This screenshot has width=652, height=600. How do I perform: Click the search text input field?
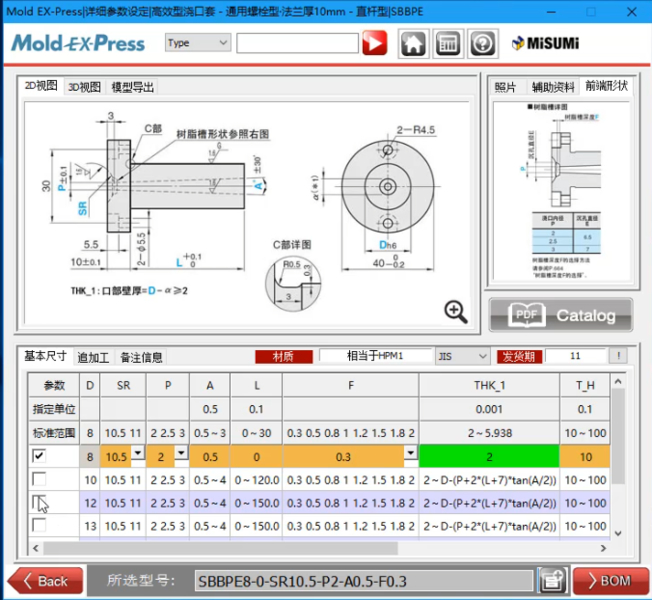tap(297, 43)
